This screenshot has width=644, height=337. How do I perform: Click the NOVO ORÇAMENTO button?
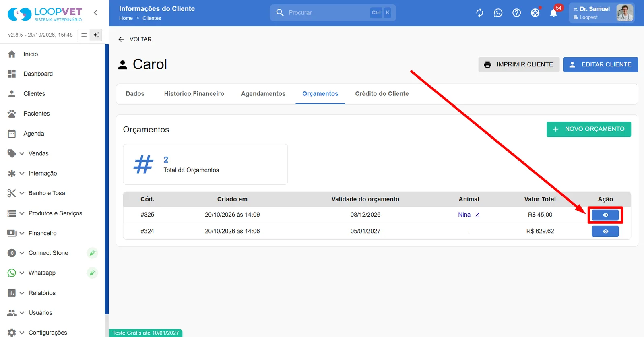[x=588, y=129]
